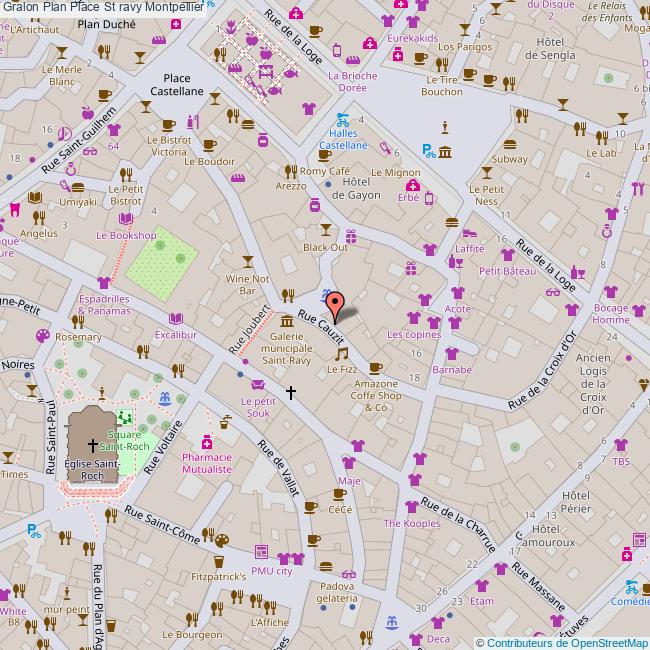Image resolution: width=650 pixels, height=650 pixels.
Task: Click the Halles Castellane shopping cart icon
Action: point(341,119)
